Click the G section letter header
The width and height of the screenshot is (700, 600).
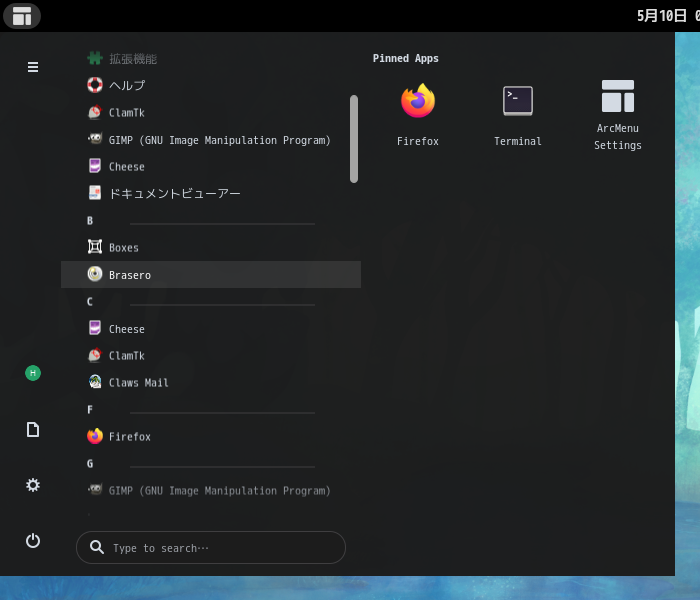[x=90, y=464]
